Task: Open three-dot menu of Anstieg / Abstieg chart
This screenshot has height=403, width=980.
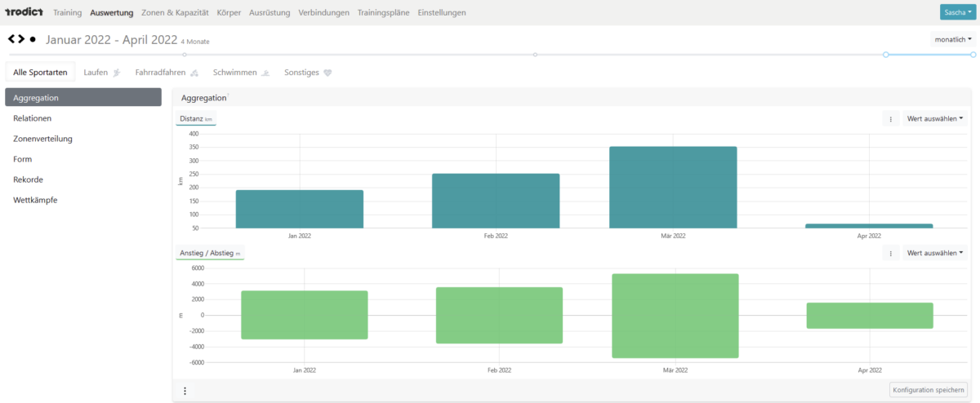Action: pos(890,253)
